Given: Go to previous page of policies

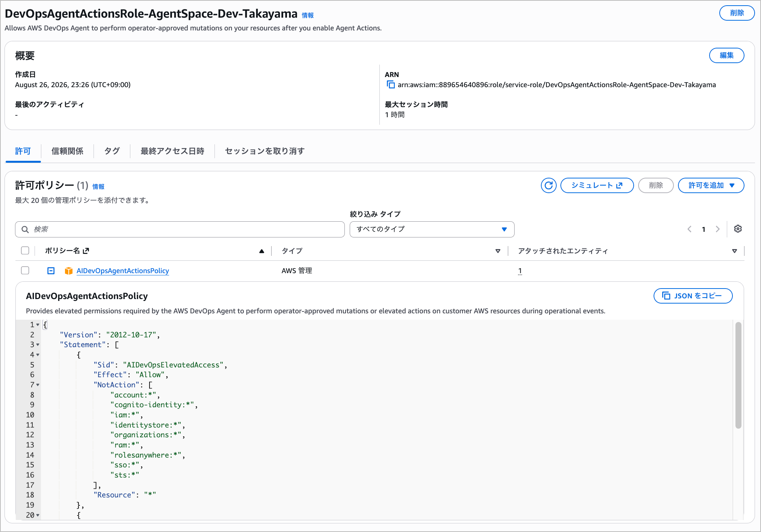Looking at the screenshot, I should coord(690,229).
